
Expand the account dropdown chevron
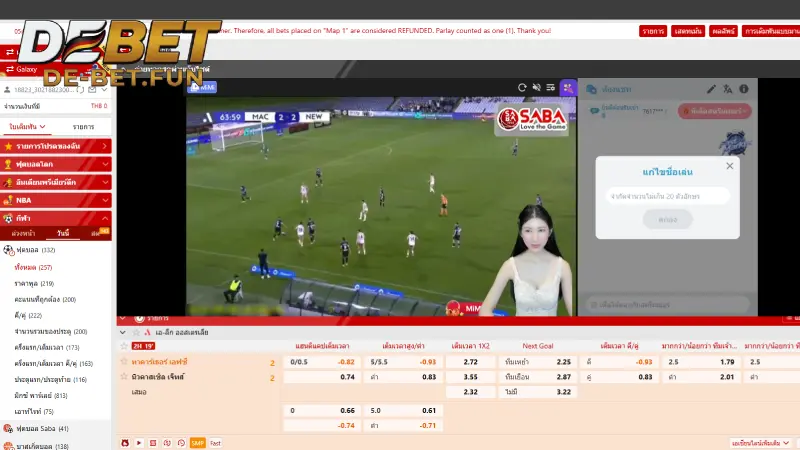pyautogui.click(x=104, y=90)
